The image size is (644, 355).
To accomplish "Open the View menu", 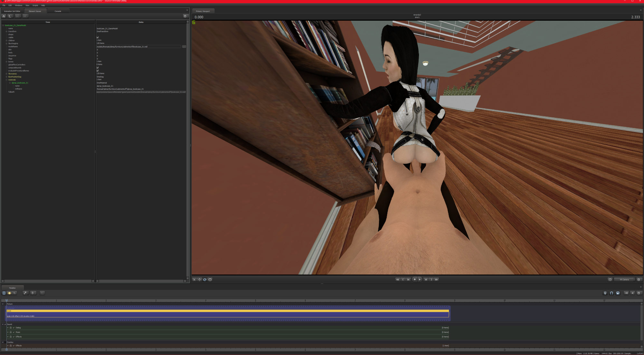I will [27, 5].
